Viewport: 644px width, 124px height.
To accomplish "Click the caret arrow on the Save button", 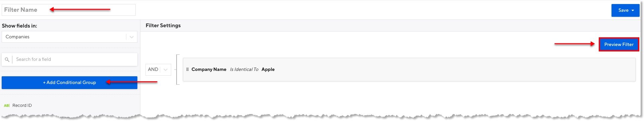I will [633, 10].
